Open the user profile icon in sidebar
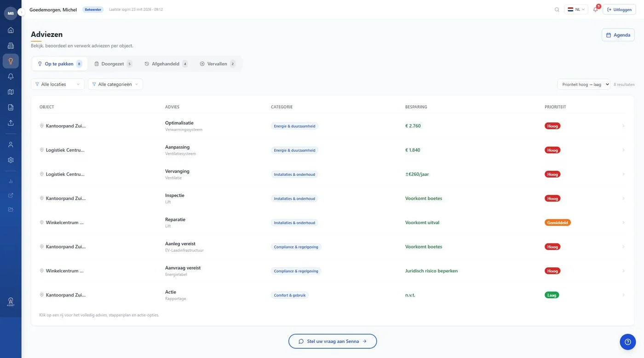The image size is (644, 358). [11, 144]
